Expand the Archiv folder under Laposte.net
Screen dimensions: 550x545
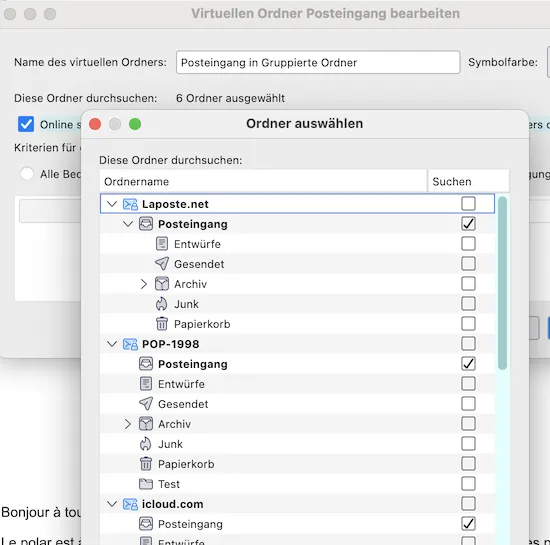tap(143, 284)
